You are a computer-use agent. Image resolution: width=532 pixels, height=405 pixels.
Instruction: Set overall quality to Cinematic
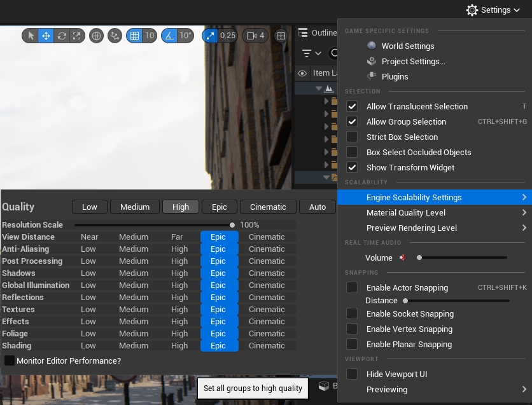coord(268,207)
